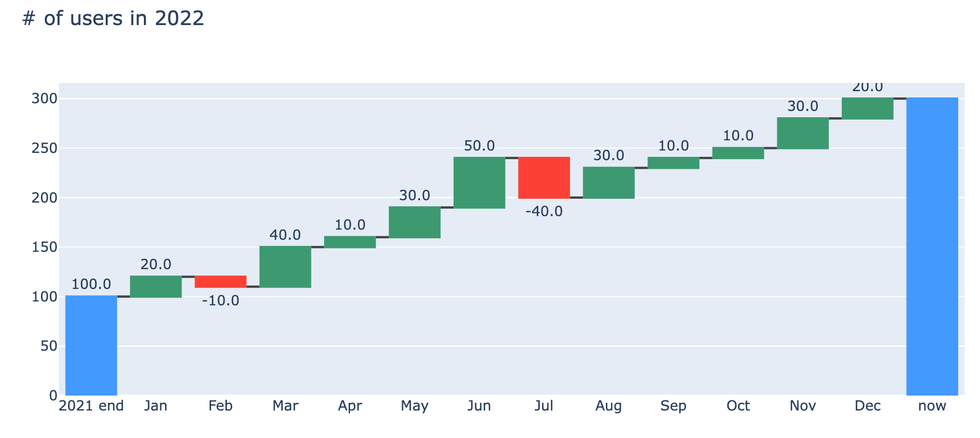Click the -40.0 value label

(544, 211)
